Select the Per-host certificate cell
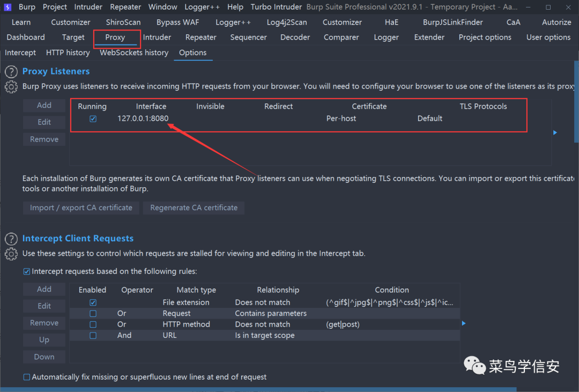Screen dimensions: 579x392 [341, 119]
